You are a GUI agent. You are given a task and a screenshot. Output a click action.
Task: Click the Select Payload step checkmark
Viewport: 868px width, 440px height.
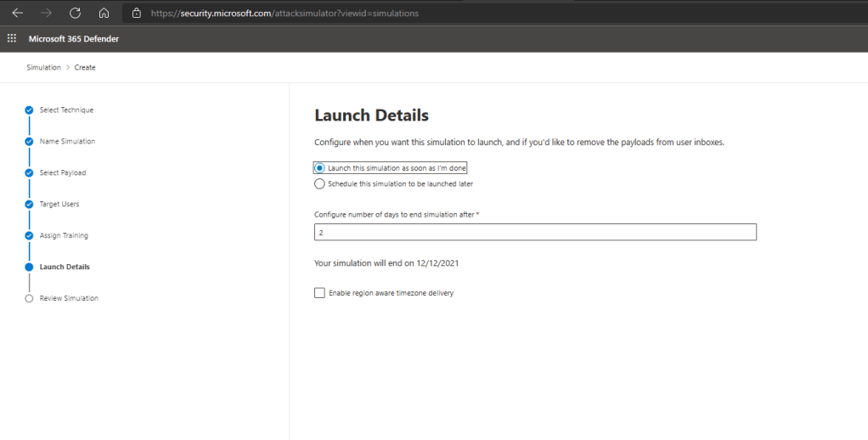(x=29, y=173)
